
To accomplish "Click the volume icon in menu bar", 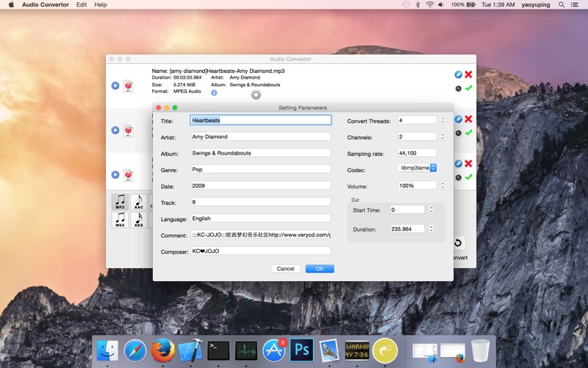I will coord(442,4).
